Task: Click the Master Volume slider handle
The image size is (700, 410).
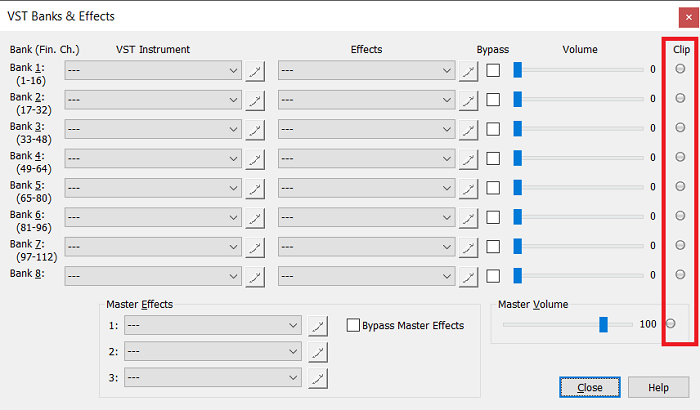Action: point(603,324)
